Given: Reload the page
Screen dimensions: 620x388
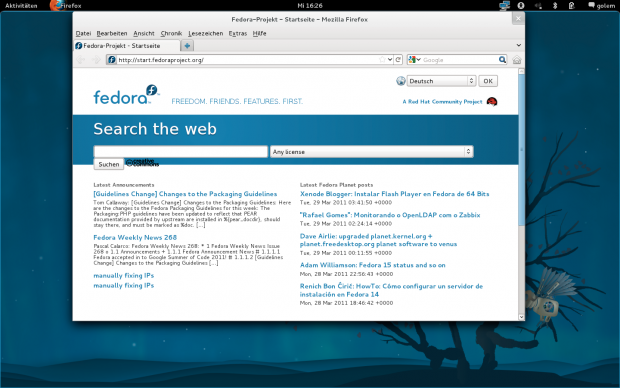Looking at the screenshot, I should [x=398, y=60].
